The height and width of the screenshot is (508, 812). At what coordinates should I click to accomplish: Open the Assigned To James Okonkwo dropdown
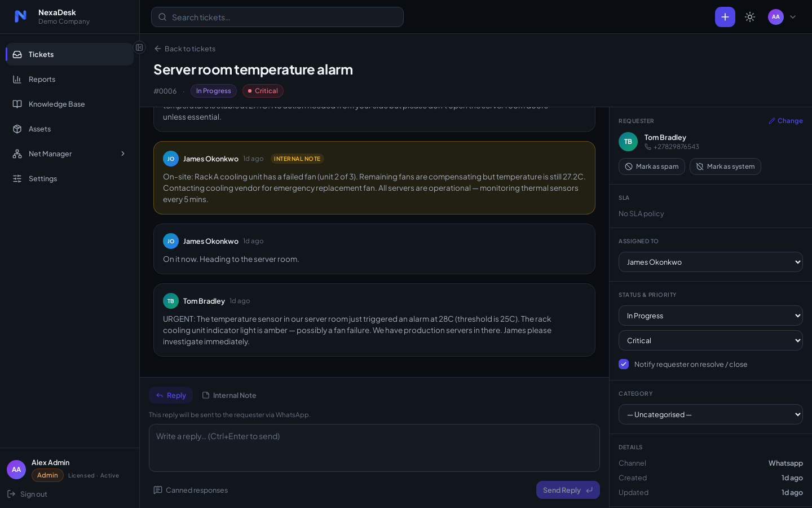tap(710, 262)
